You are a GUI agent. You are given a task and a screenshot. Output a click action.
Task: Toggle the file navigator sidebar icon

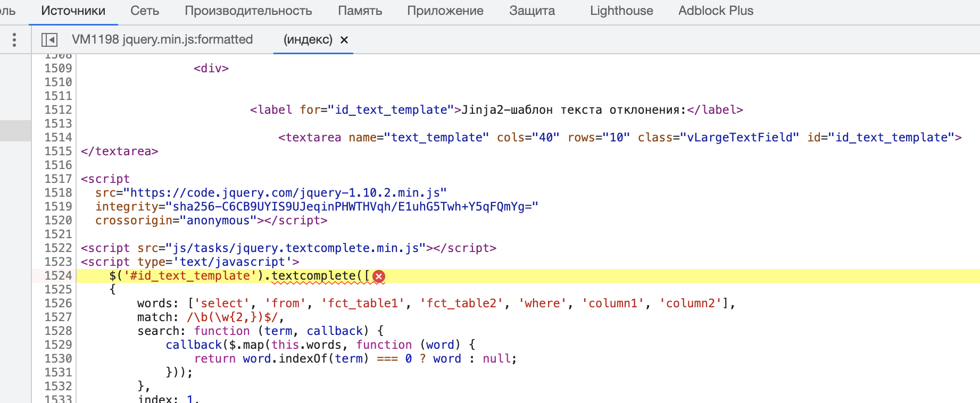click(49, 39)
